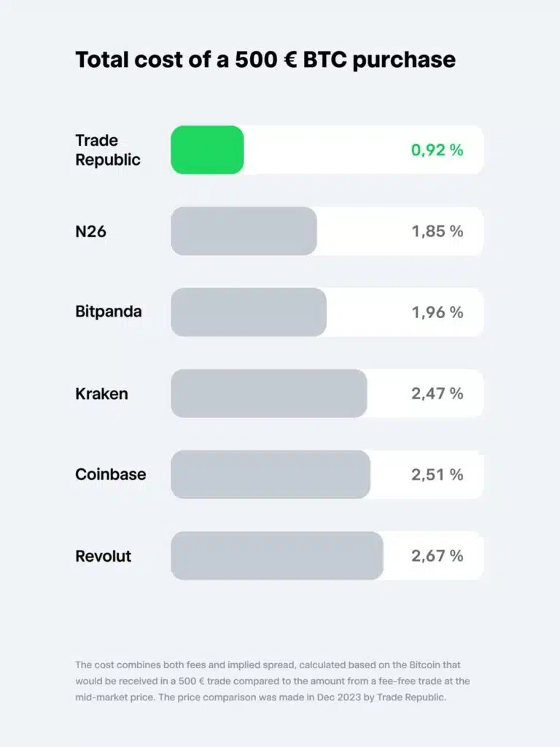
Task: Click the "Total cost of a 500 € BTC purchase" title
Action: (x=265, y=59)
